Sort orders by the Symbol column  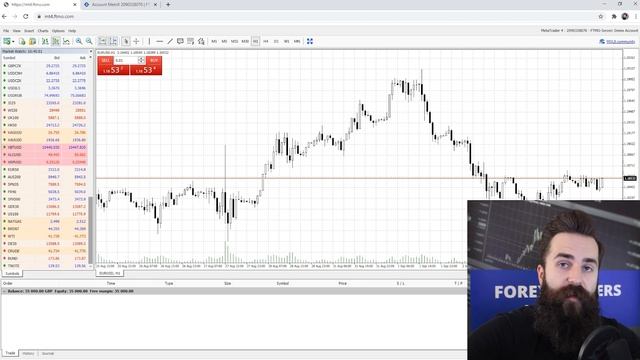tap(282, 283)
